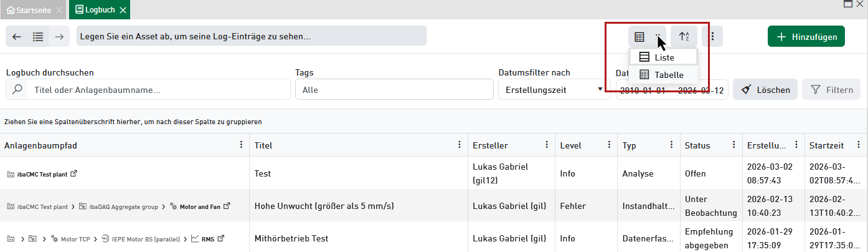
Task: Click the Löschen filter clear button
Action: (x=765, y=90)
